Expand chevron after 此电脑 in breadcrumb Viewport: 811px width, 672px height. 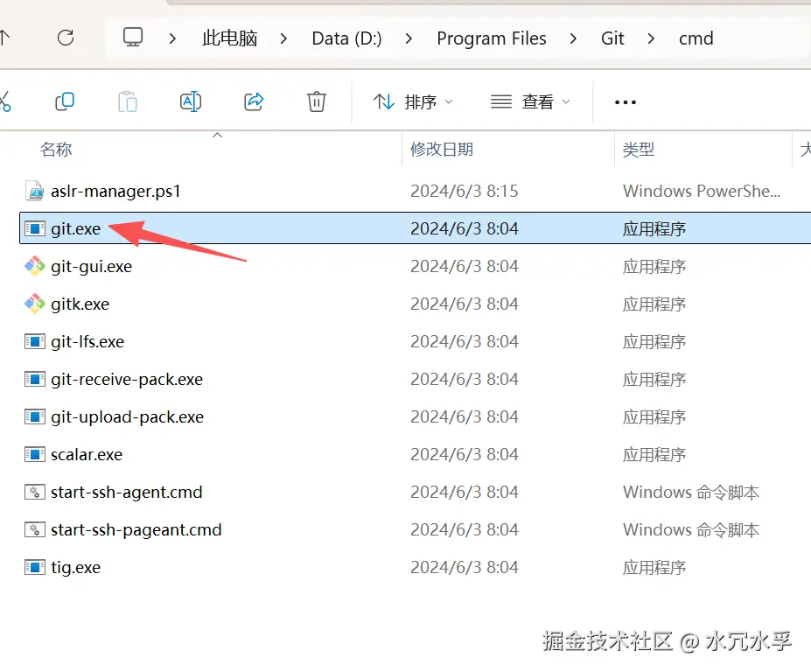coord(283,38)
